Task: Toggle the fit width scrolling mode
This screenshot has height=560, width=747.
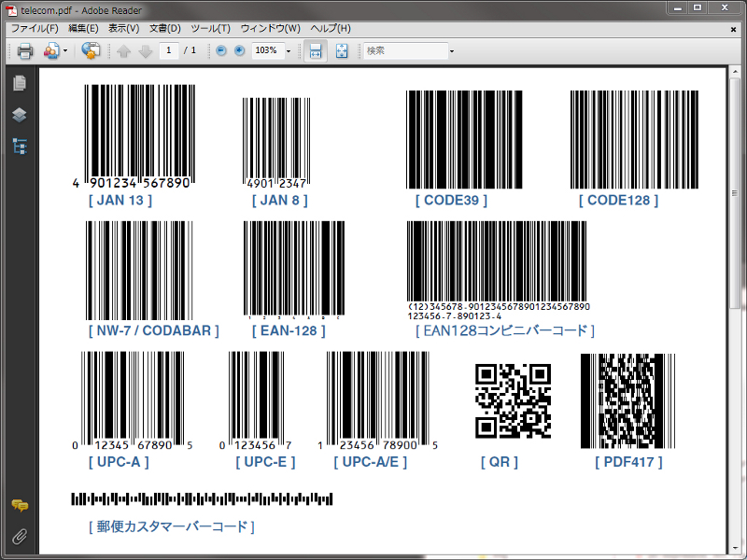Action: [x=316, y=51]
